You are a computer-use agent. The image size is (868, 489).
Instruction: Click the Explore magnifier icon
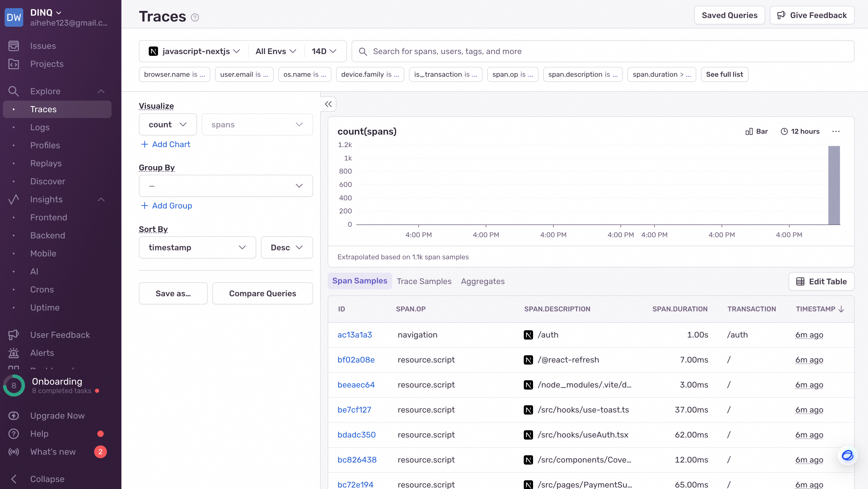(13, 91)
